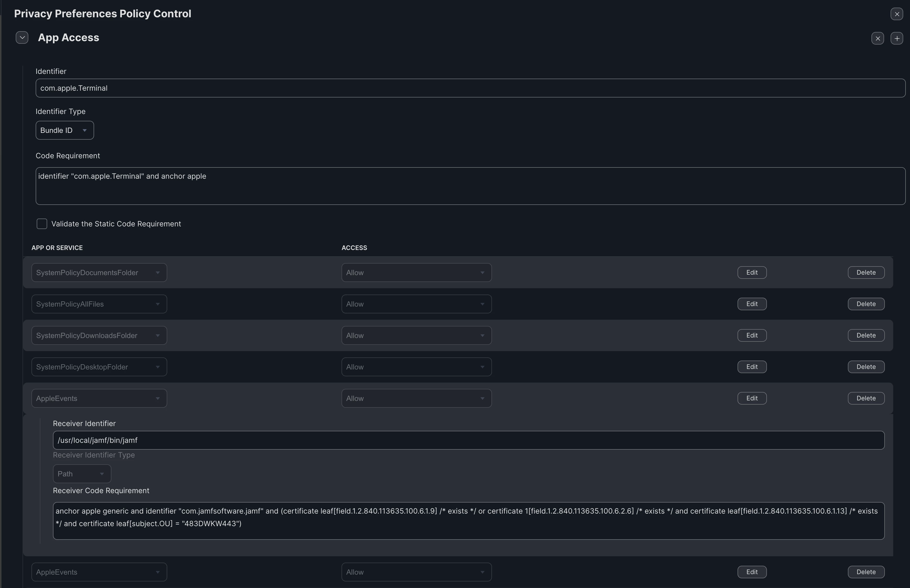
Task: Click the App Access section title
Action: coord(68,37)
